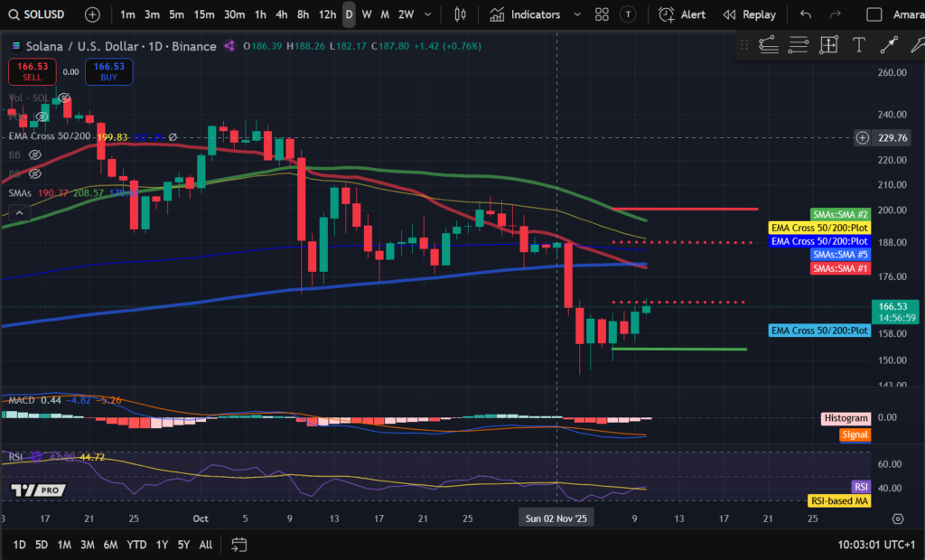Toggle visibility of second BB indicator
Screen dimensions: 925x560
pyautogui.click(x=35, y=173)
